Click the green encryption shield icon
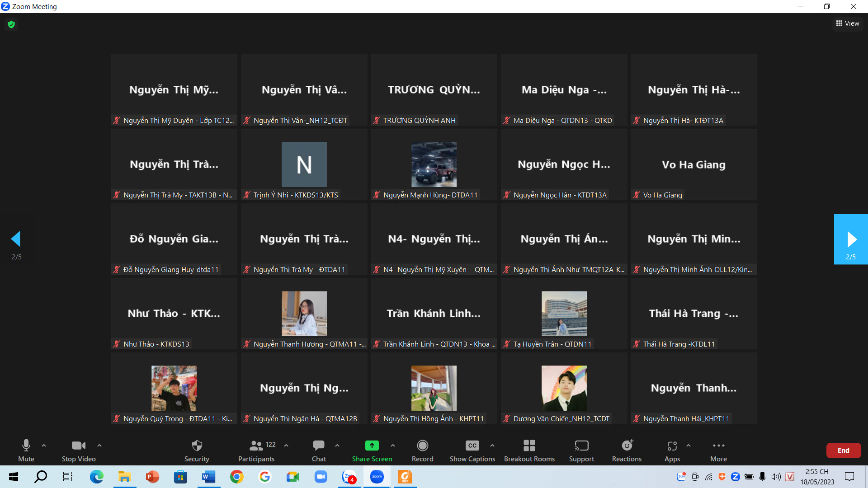The width and height of the screenshot is (868, 488). (x=11, y=24)
